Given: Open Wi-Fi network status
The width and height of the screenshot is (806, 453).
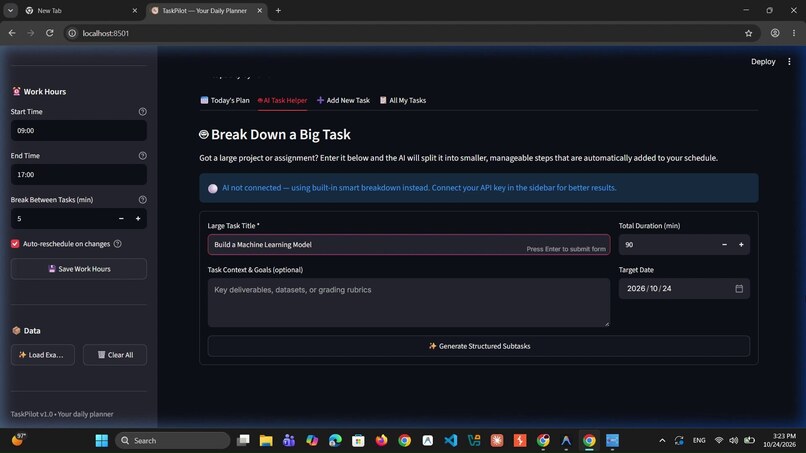Looking at the screenshot, I should coord(719,441).
